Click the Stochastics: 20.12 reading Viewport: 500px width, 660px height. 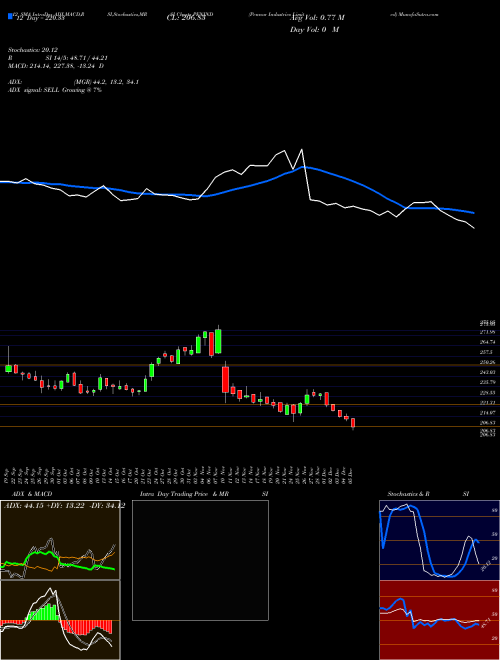[32, 50]
